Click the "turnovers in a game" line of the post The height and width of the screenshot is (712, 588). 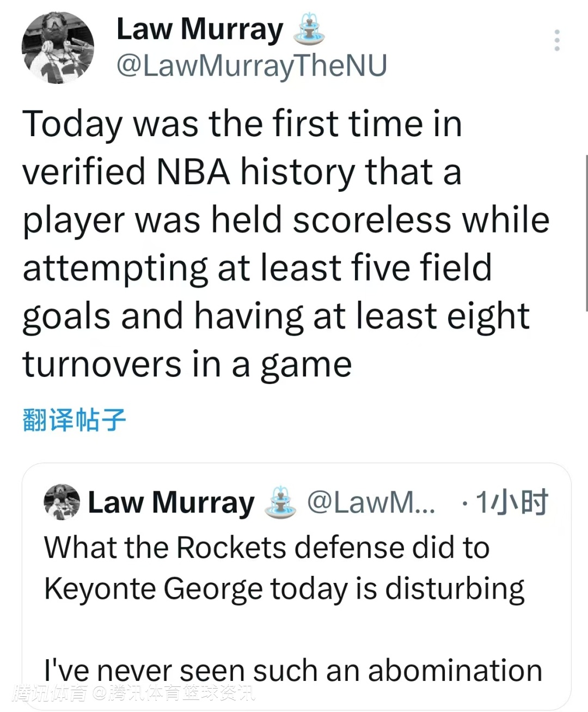(187, 364)
